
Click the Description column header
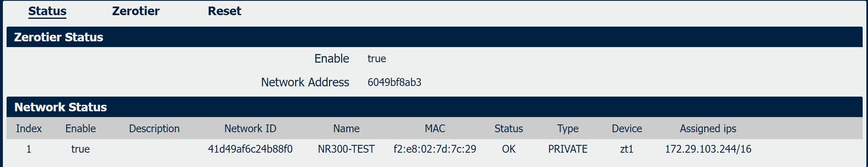tap(154, 129)
